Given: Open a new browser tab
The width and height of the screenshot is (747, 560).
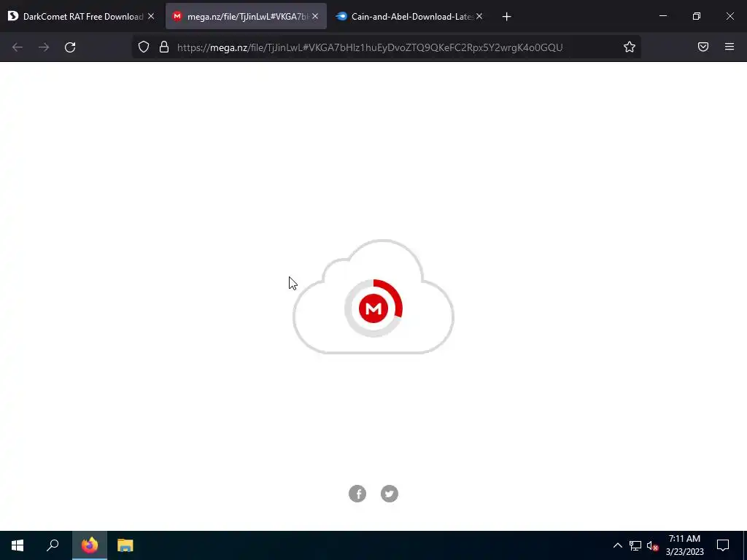Looking at the screenshot, I should 506,17.
